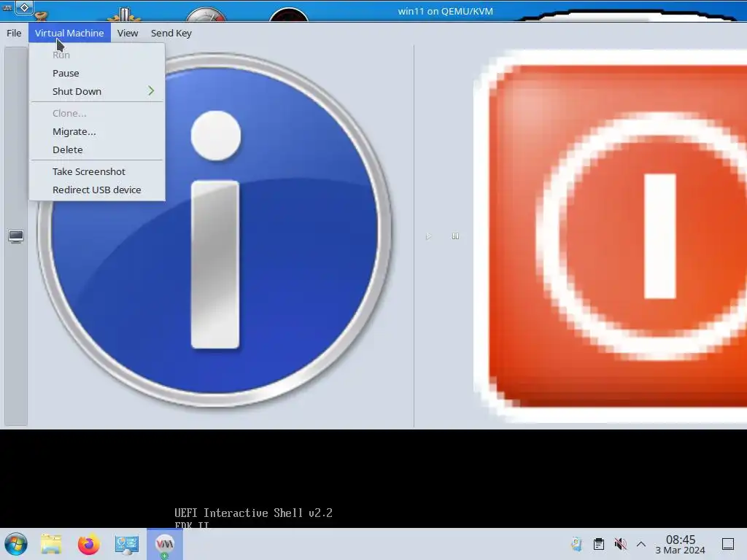
Task: Click the virt-manager window icon in title bar
Action: [7, 7]
